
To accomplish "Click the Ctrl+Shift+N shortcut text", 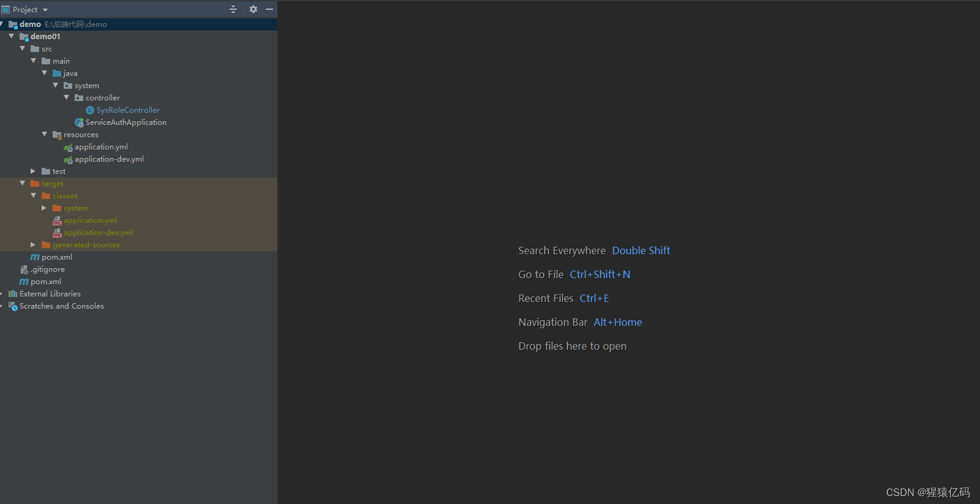I will click(x=600, y=274).
